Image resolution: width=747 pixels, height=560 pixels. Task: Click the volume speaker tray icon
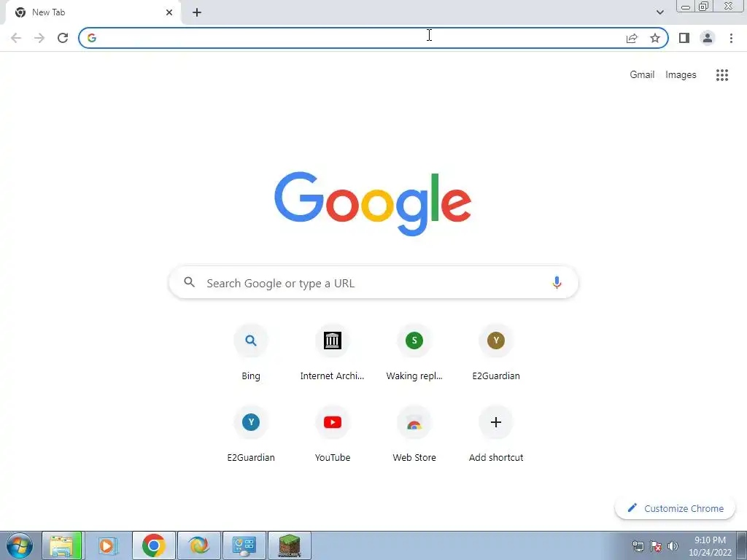pyautogui.click(x=673, y=546)
